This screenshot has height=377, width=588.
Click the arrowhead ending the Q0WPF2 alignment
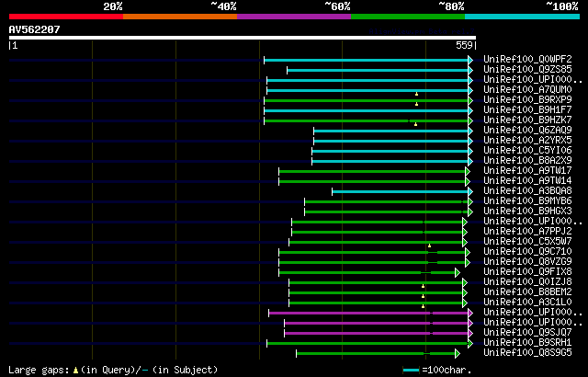click(x=470, y=60)
